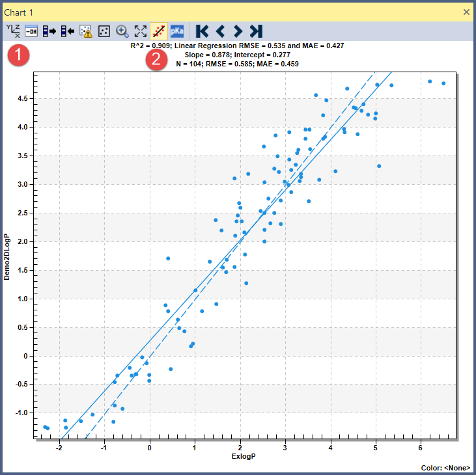Click the fit-to-window expand arrows icon
Screen dimensions: 476x475
point(141,31)
